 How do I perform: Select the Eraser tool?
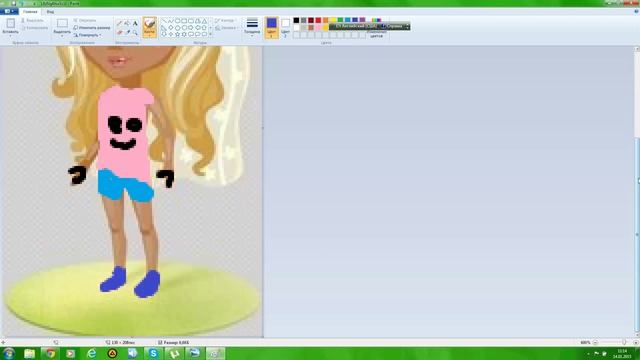120,32
